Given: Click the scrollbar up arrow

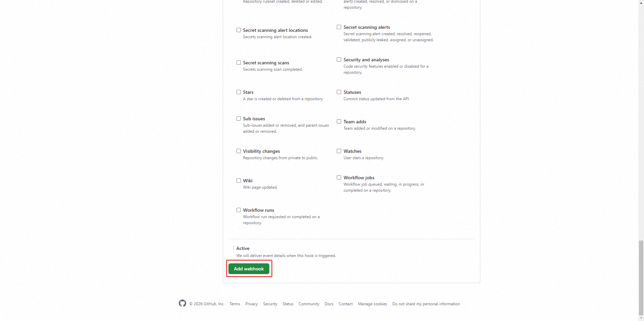Looking at the screenshot, I should click(x=641, y=2).
